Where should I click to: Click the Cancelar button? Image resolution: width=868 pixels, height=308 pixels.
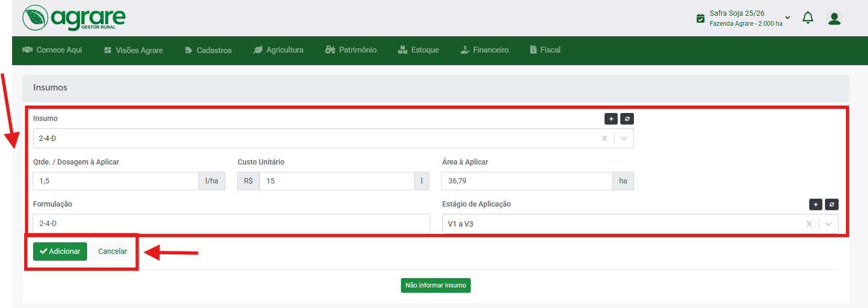[113, 251]
